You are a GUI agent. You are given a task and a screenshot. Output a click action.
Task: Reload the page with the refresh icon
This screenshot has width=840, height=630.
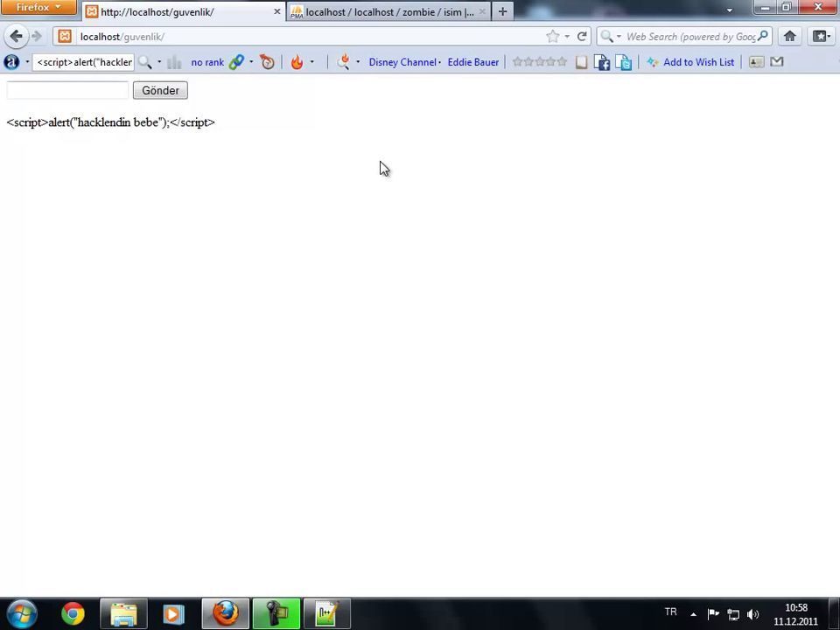pos(582,37)
